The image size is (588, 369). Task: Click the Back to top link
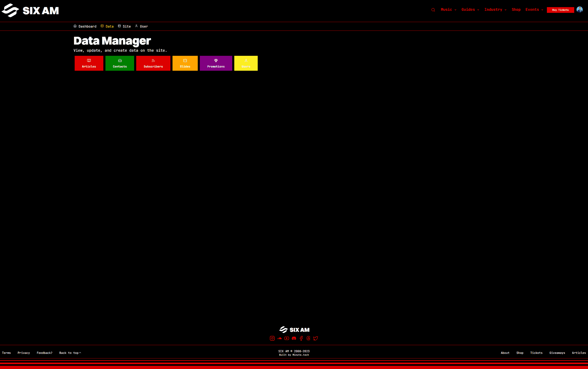pos(70,353)
